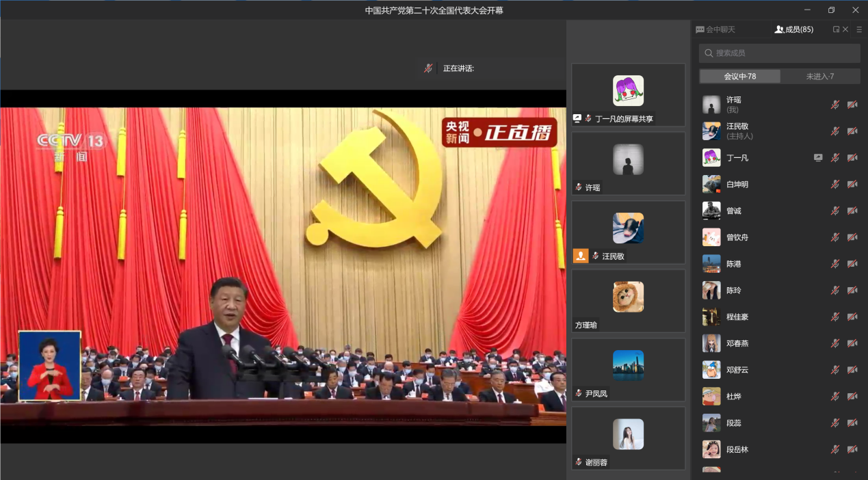Click the muted mic icon for 陈港
868x480 pixels.
835,264
